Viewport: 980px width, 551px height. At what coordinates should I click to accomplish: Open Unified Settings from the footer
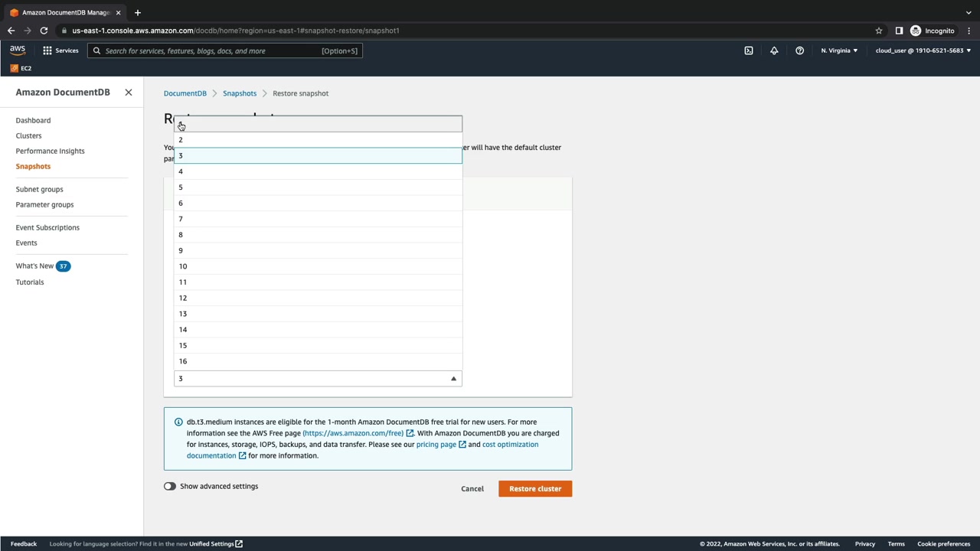[216, 544]
